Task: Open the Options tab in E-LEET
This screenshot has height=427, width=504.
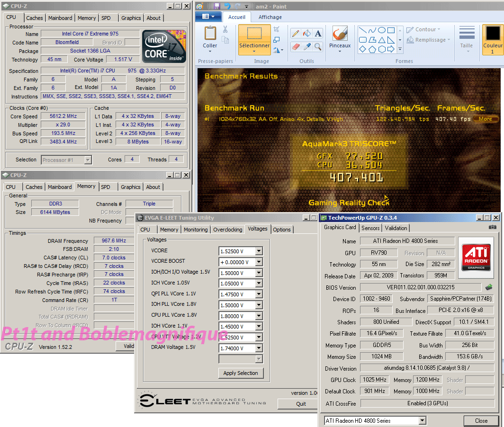Action: coord(282,230)
